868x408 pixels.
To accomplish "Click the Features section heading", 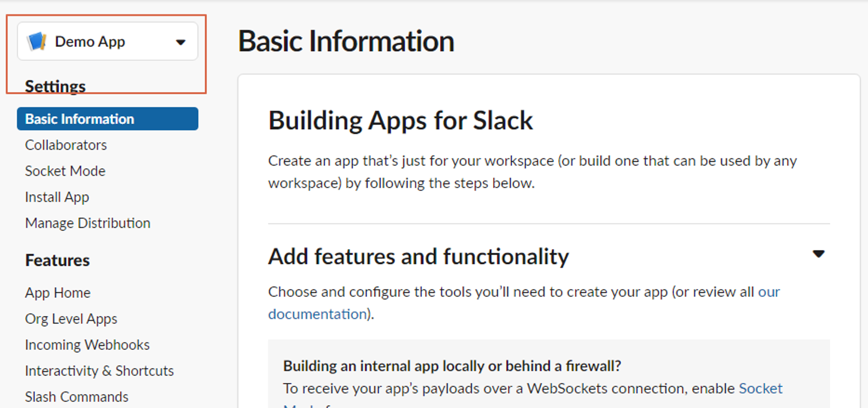I will 57,260.
